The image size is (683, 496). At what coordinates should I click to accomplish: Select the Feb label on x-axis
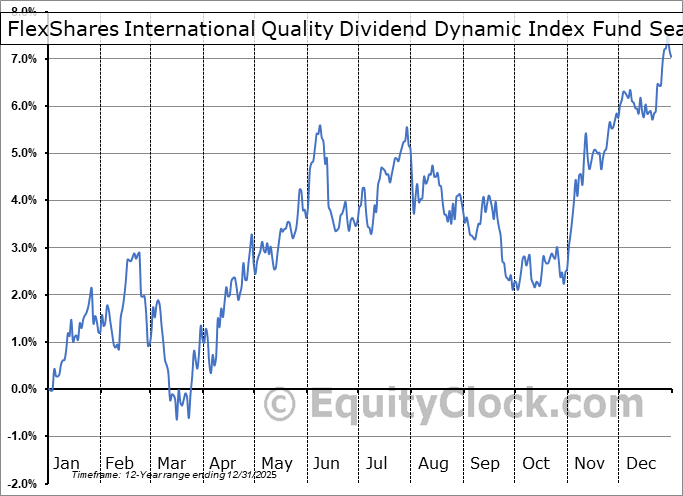tap(119, 463)
